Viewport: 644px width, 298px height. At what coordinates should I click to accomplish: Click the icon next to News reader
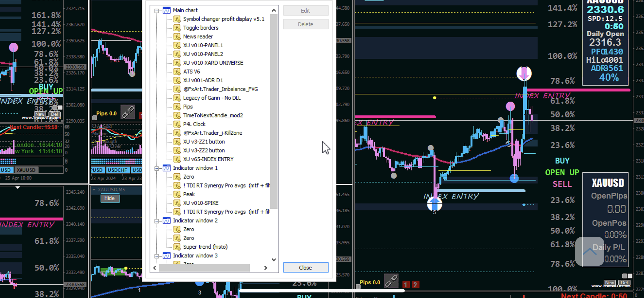tap(177, 36)
